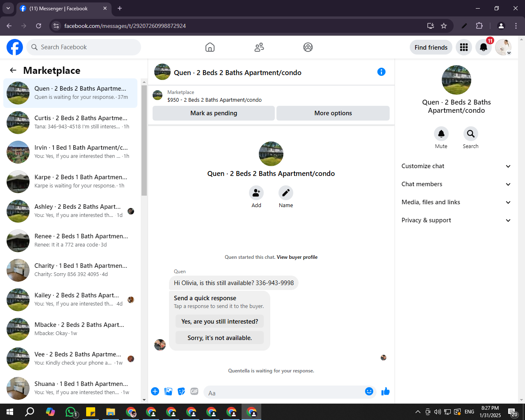Expand Customize chat section

pos(456,166)
